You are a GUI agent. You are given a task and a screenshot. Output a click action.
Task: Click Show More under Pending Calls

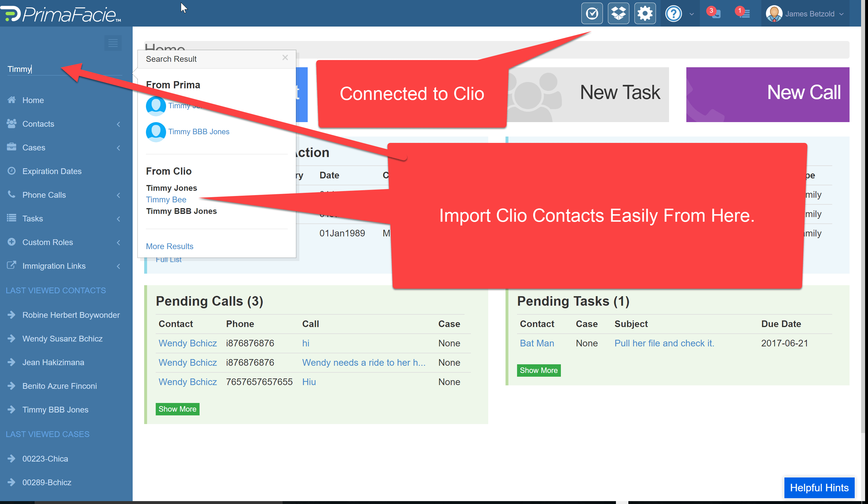coord(177,409)
